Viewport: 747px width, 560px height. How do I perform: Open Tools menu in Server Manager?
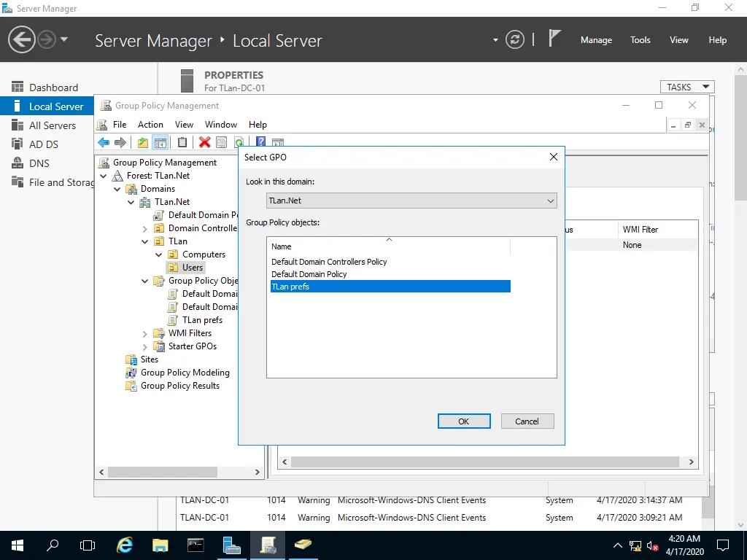(640, 40)
